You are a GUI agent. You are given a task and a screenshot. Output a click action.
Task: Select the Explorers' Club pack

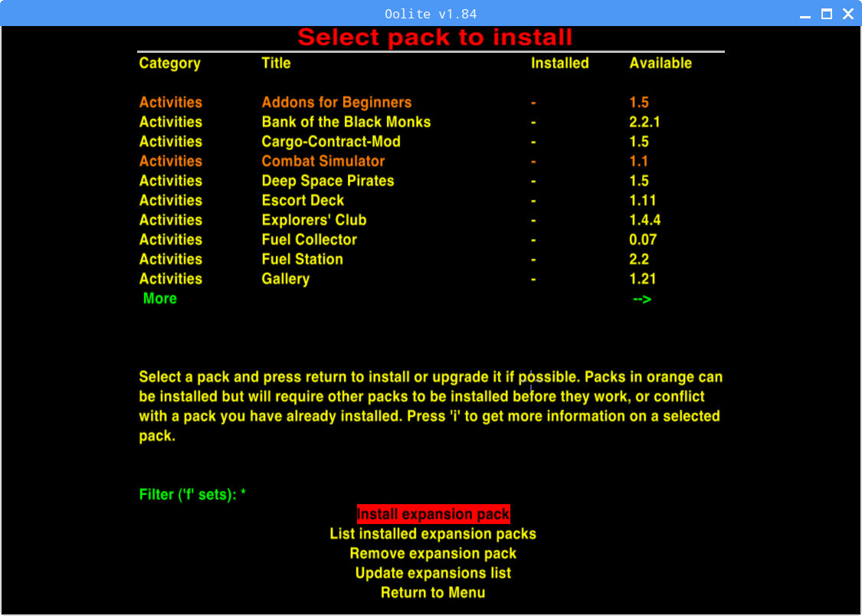coord(314,221)
